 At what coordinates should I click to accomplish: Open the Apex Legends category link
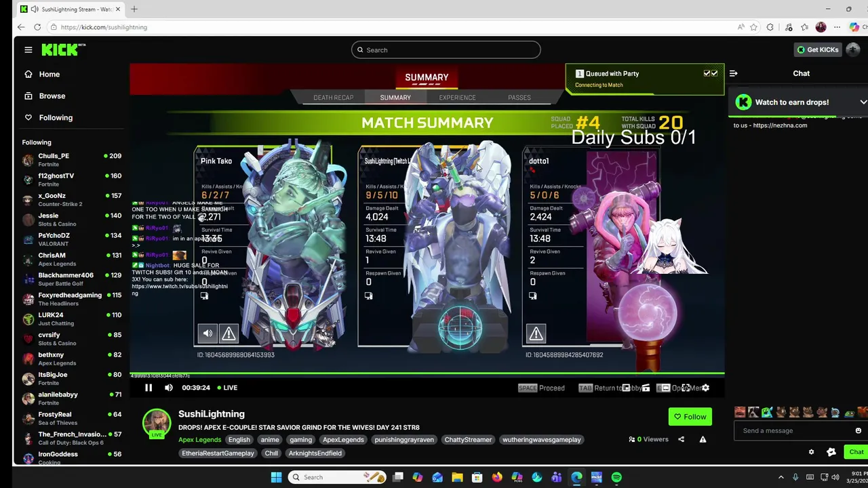(199, 440)
